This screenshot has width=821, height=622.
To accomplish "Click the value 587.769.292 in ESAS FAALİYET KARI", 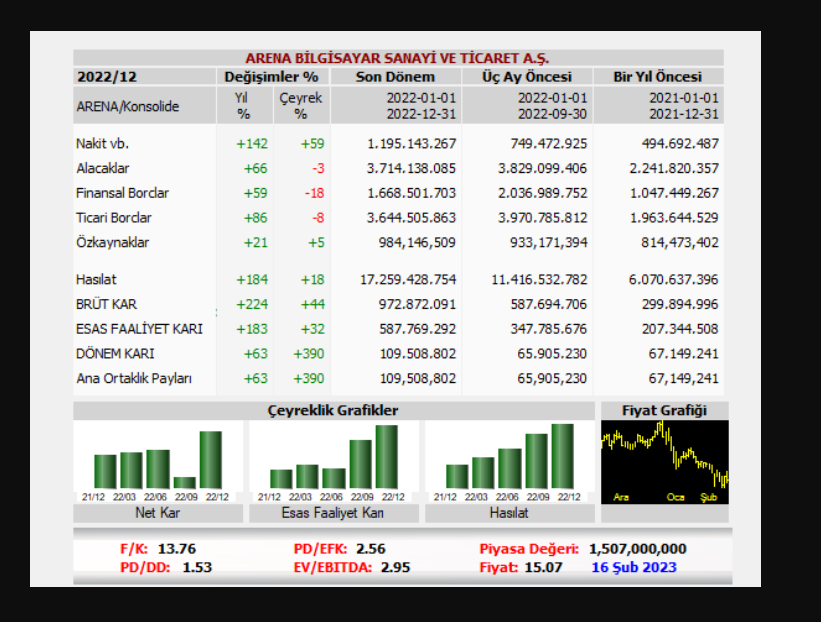I will click(x=418, y=329).
